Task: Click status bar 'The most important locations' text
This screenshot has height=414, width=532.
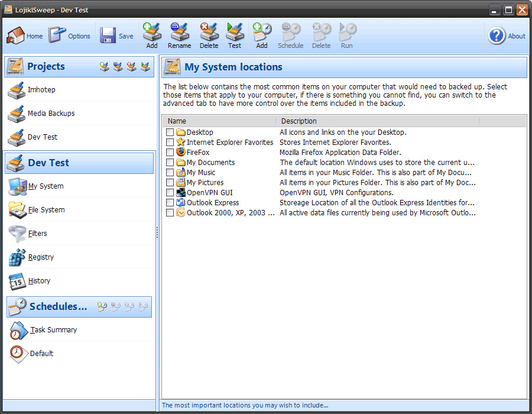Action: [x=245, y=405]
